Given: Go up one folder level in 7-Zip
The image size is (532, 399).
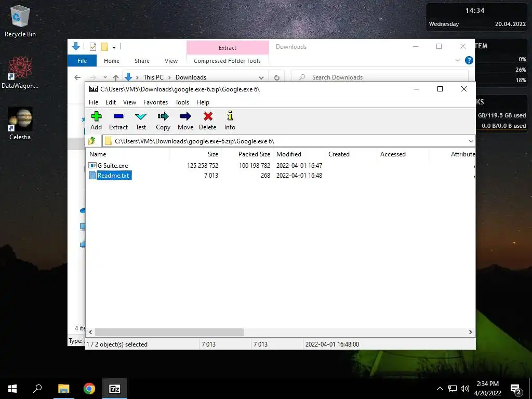Looking at the screenshot, I should point(92,141).
